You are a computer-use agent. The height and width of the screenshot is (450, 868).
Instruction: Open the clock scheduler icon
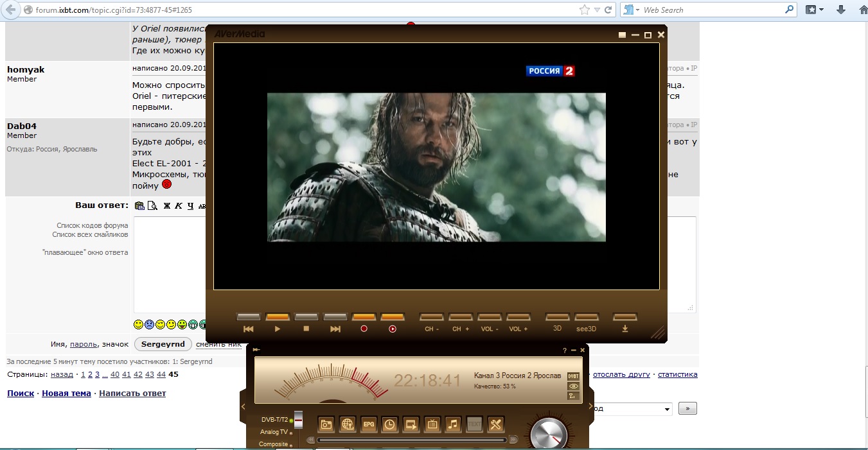click(x=390, y=424)
